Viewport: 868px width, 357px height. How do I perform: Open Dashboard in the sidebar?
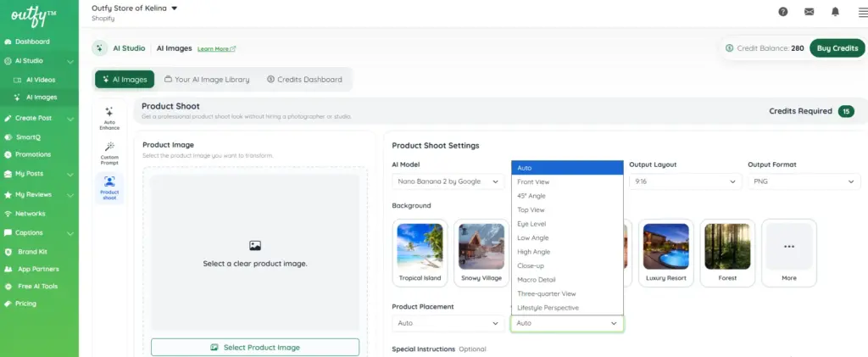(32, 42)
